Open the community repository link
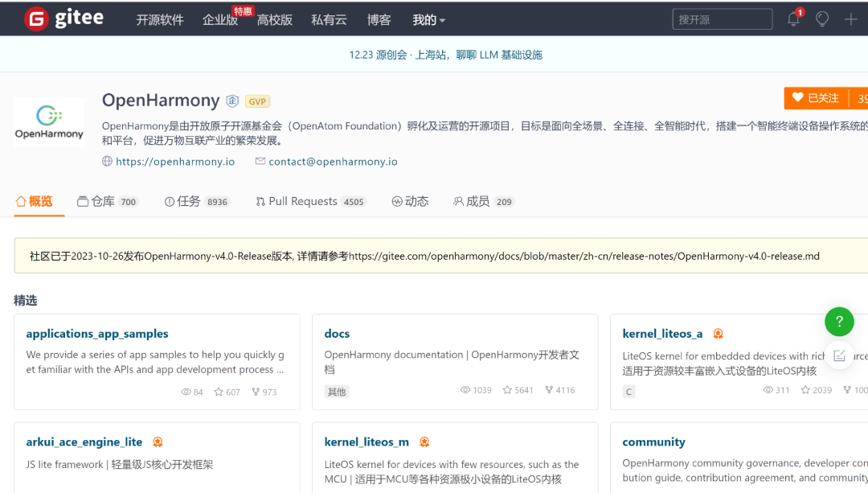 (x=653, y=442)
